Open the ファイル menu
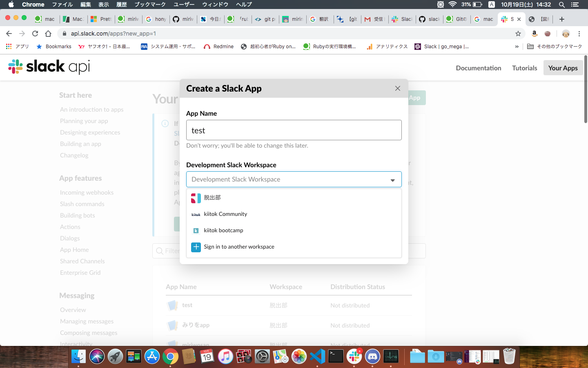Screen dimensions: 588x368 (x=62, y=4)
